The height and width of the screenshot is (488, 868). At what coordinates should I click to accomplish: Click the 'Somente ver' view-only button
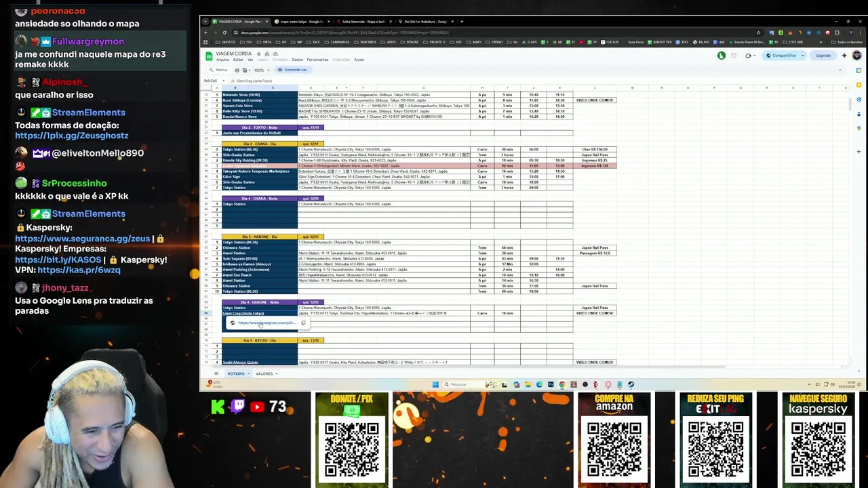pos(292,70)
